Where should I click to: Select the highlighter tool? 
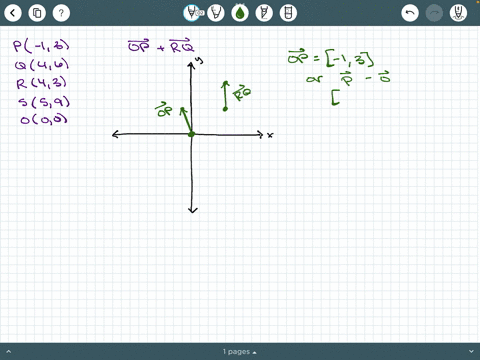(x=264, y=13)
